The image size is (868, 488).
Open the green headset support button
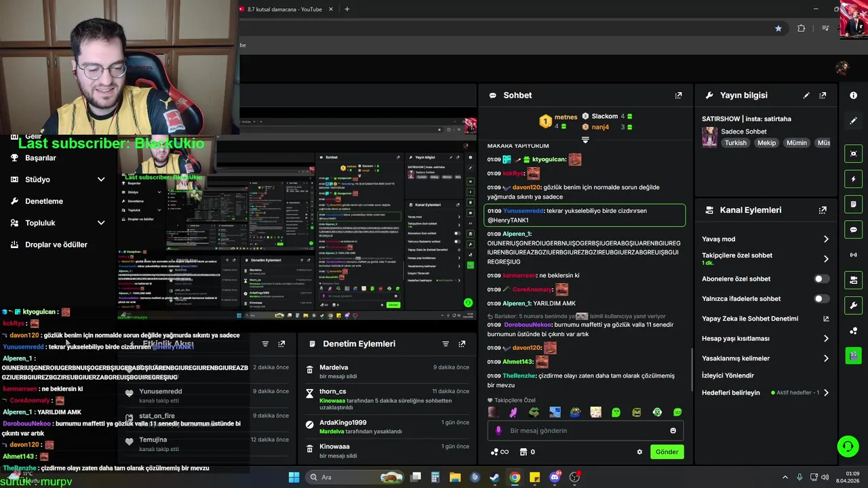[848, 446]
